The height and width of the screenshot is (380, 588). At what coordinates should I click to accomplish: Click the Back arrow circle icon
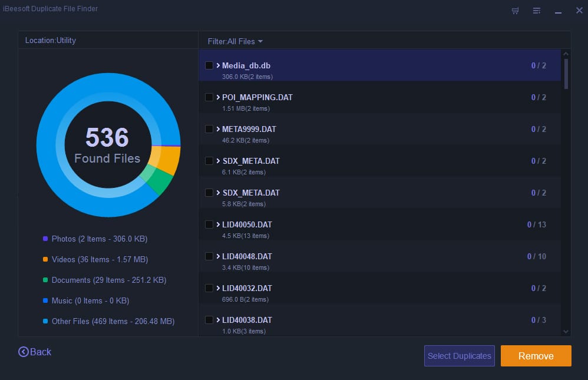24,352
